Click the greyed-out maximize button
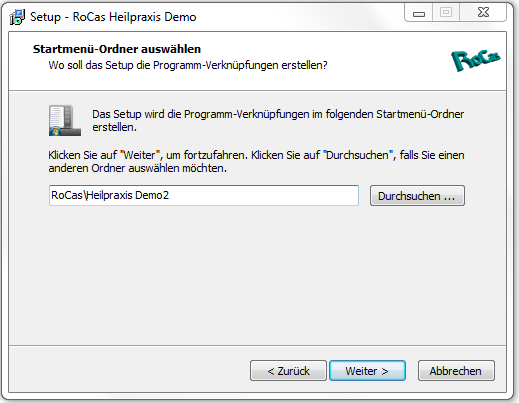 point(446,13)
